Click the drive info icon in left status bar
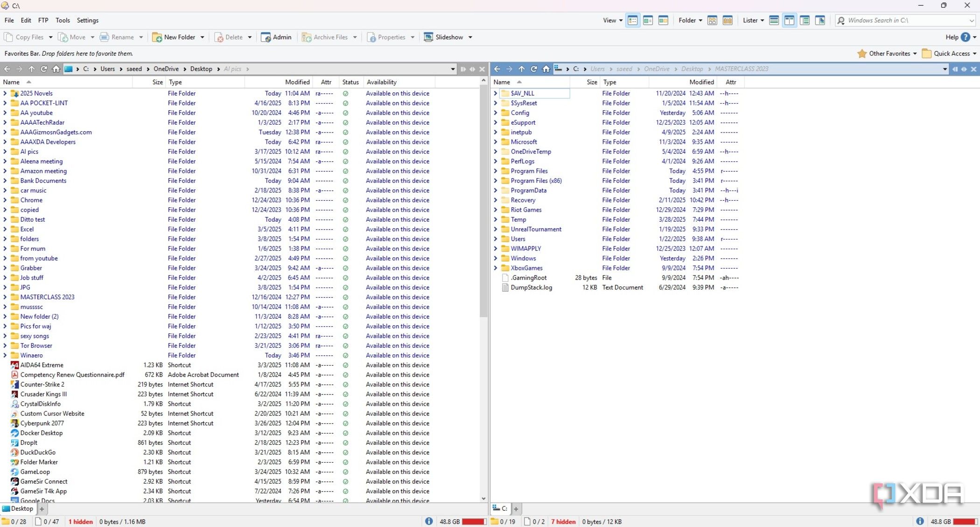Viewport: 980px width, 527px height. (429, 521)
